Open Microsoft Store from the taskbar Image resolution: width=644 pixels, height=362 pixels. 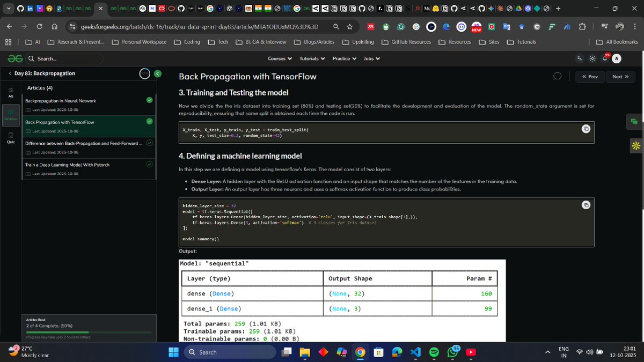pyautogui.click(x=378, y=352)
